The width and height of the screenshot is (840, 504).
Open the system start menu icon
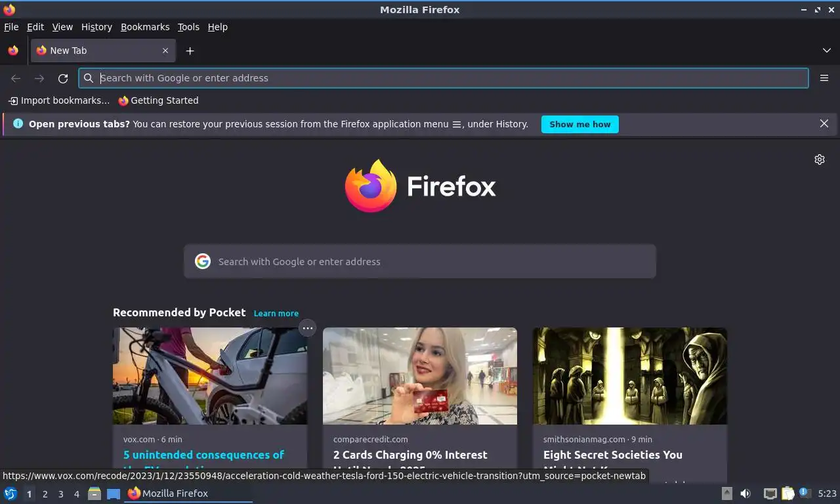(x=10, y=493)
